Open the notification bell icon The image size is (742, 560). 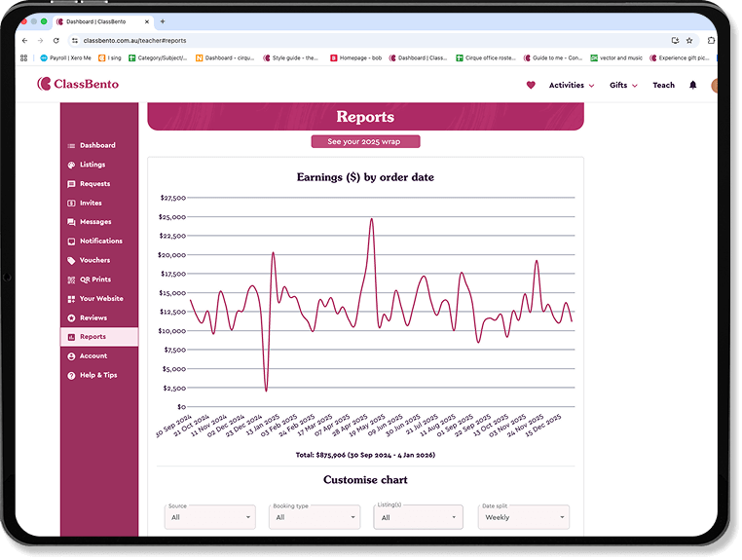point(692,85)
